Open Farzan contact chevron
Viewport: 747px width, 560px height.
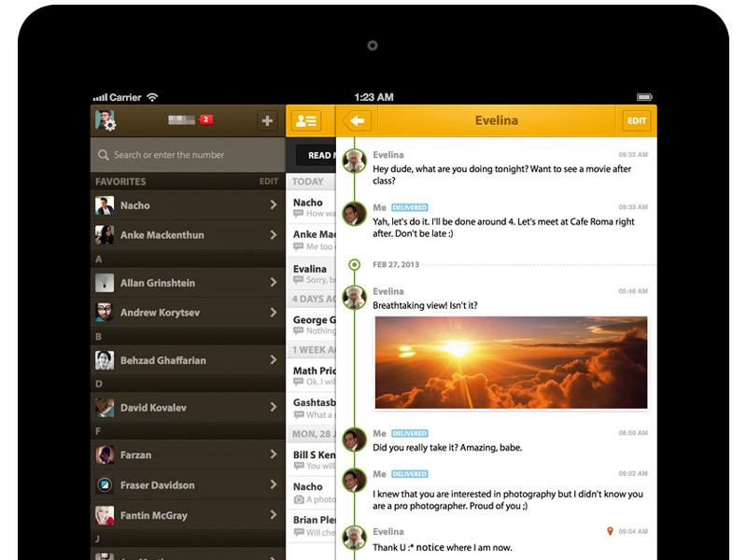click(x=274, y=455)
